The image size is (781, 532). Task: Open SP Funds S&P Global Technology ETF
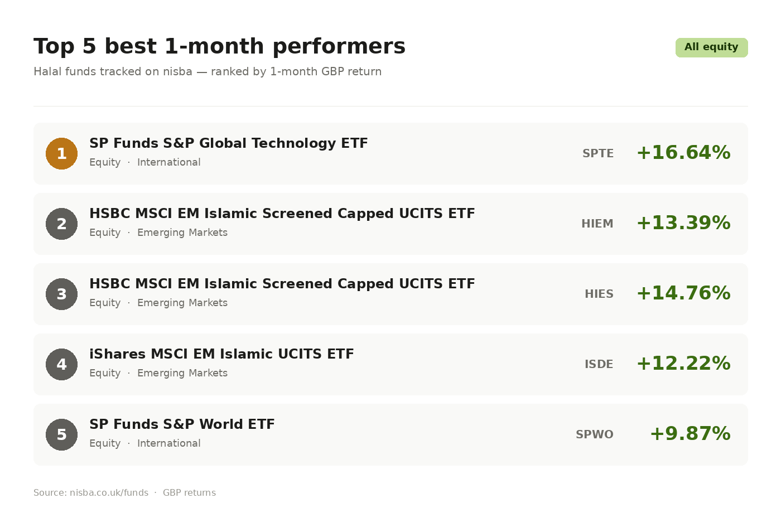[228, 143]
